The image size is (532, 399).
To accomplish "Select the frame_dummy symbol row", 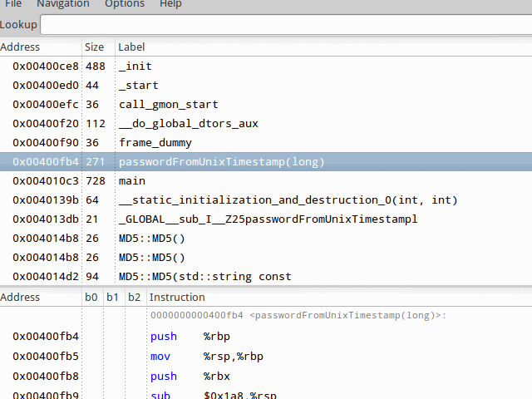I will pos(266,142).
